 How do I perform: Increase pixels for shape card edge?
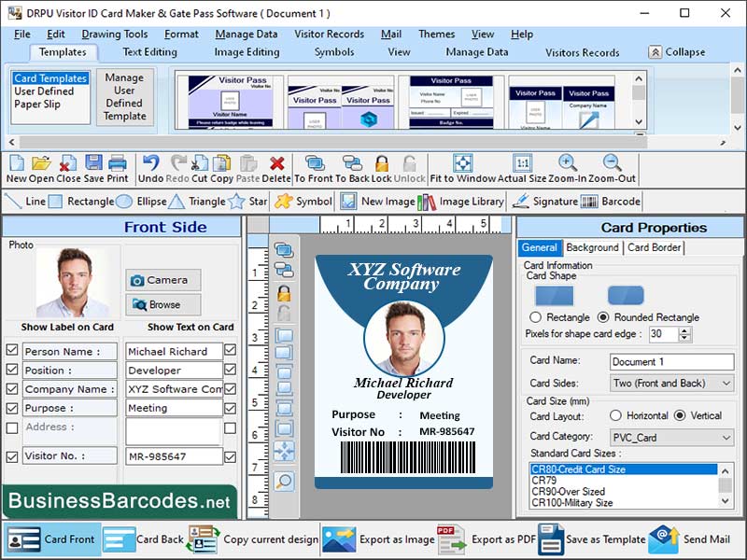pyautogui.click(x=684, y=331)
